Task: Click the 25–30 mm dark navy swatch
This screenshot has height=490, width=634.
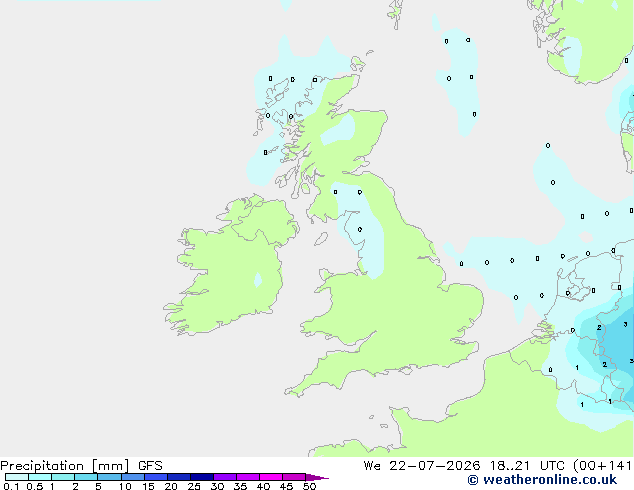Action: click(202, 477)
